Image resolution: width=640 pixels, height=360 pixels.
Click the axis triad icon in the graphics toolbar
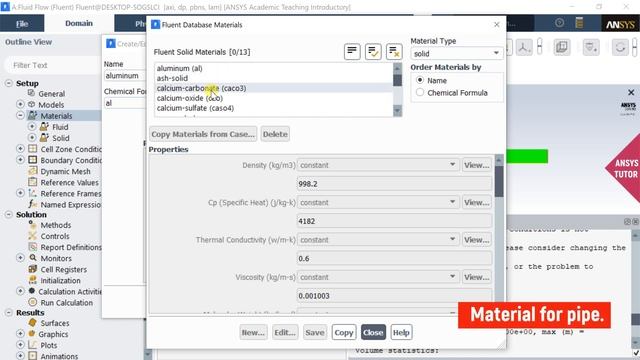click(524, 47)
